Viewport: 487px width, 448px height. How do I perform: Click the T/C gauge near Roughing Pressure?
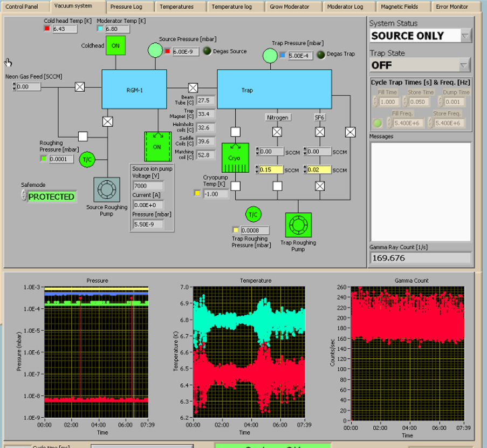click(87, 159)
